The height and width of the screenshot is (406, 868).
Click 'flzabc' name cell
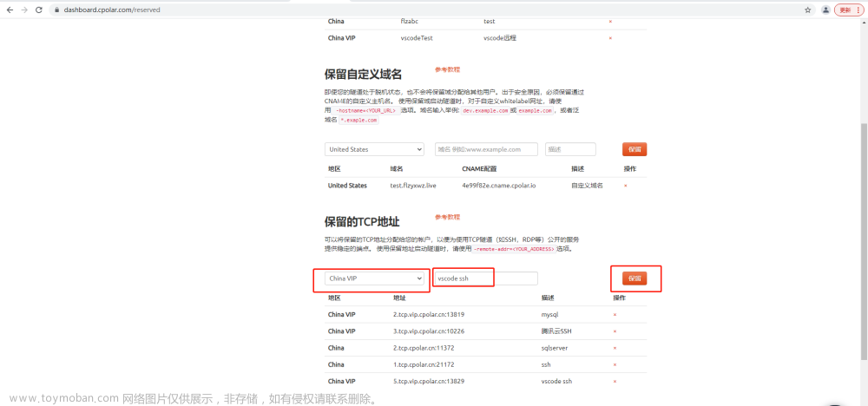tap(411, 22)
